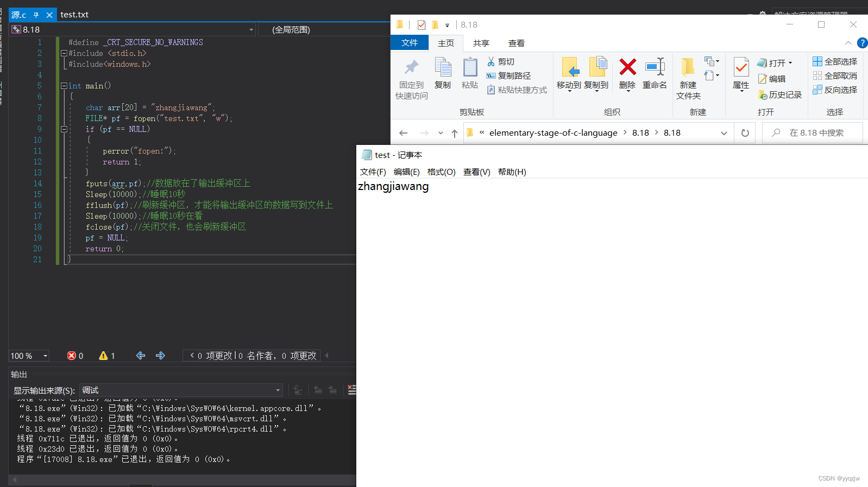Viewport: 868px width, 487px height.
Task: Click Copy path (复制路径) in ribbon
Action: click(508, 76)
